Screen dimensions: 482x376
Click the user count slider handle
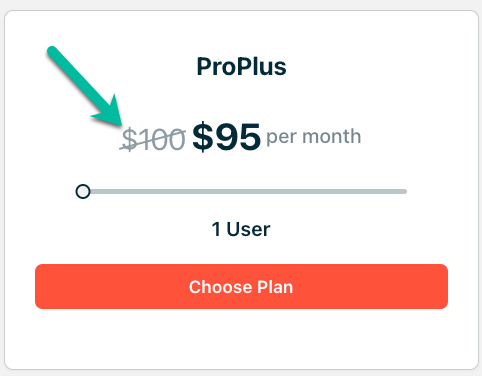click(83, 191)
